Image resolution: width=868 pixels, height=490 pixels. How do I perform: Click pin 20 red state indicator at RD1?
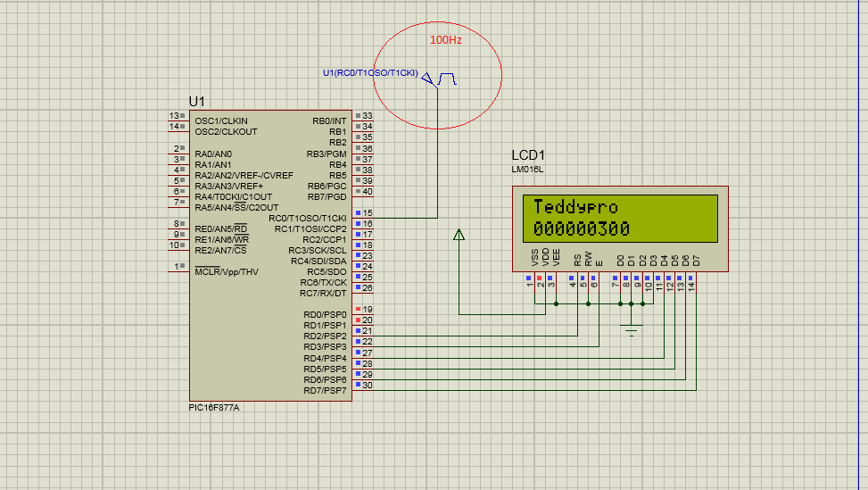[358, 320]
